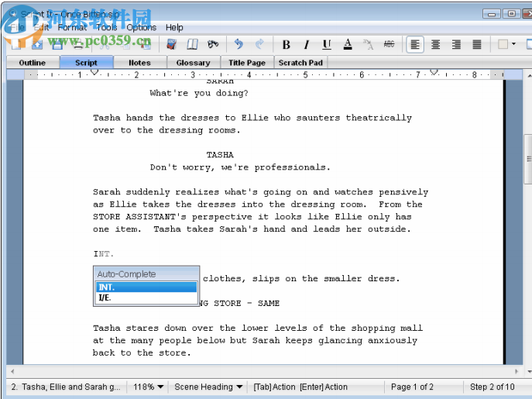Click the right indent marker on ruler

(x=434, y=72)
